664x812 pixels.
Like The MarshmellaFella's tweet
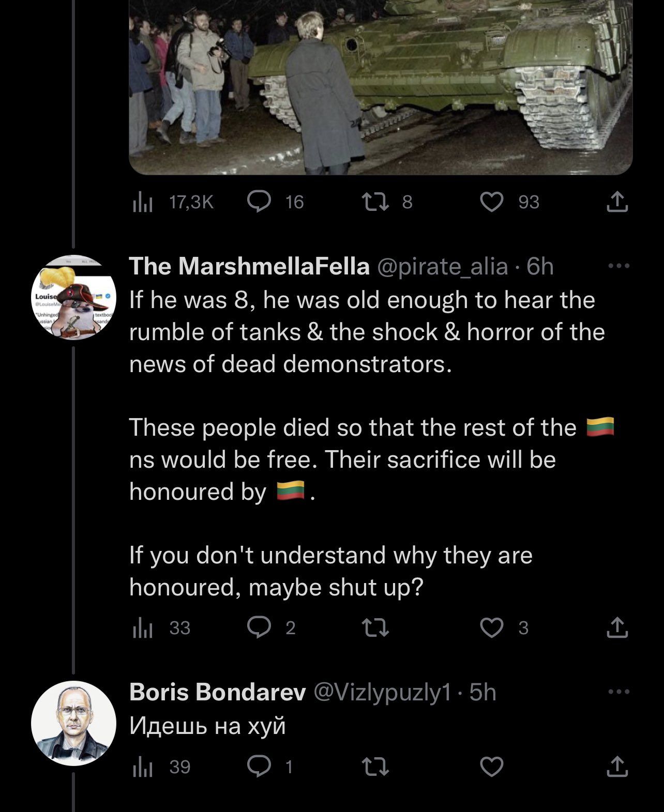[491, 627]
